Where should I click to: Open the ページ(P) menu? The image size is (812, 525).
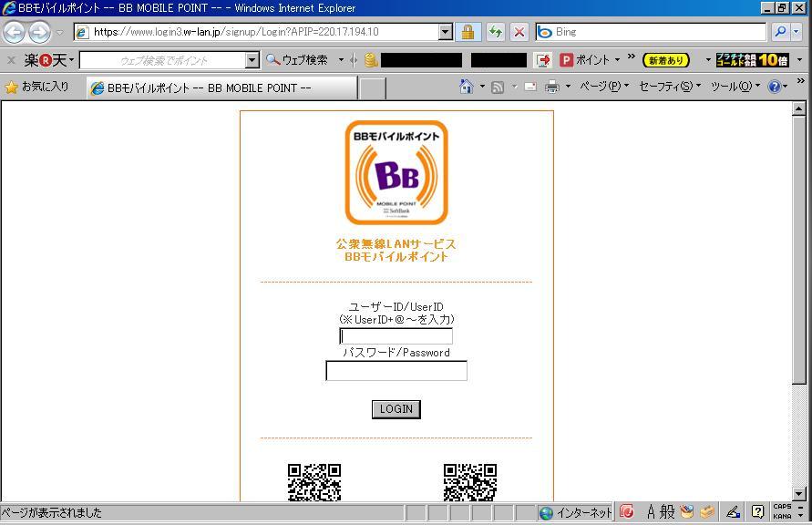click(x=604, y=87)
